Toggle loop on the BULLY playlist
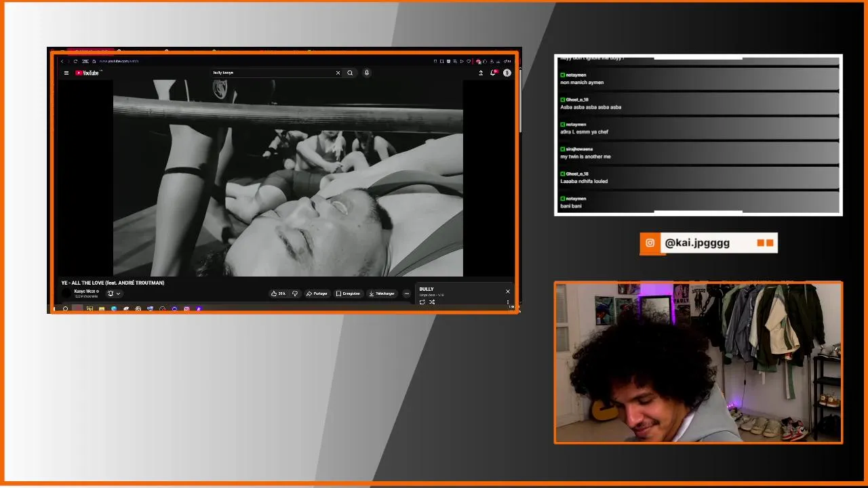This screenshot has height=488, width=868. click(x=422, y=302)
